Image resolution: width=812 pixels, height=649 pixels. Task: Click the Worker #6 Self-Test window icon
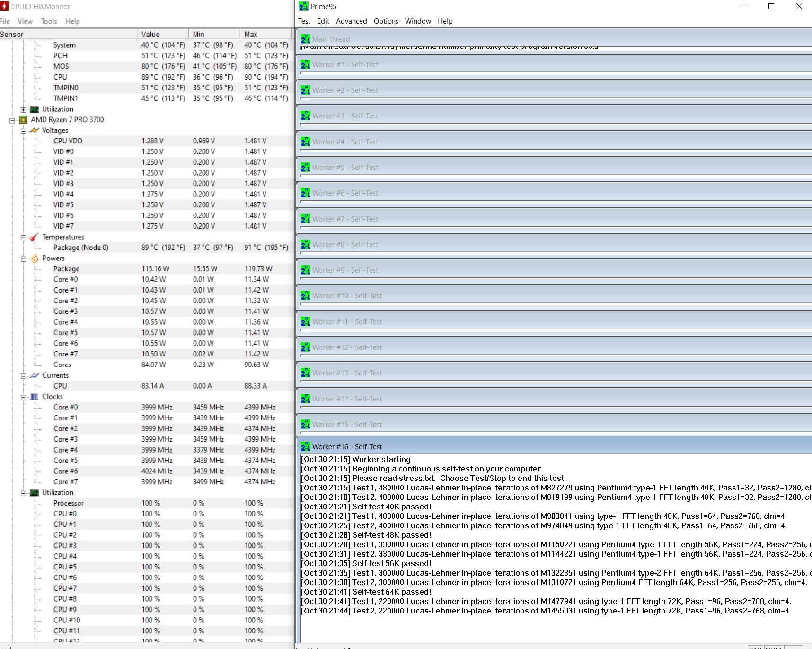[306, 193]
